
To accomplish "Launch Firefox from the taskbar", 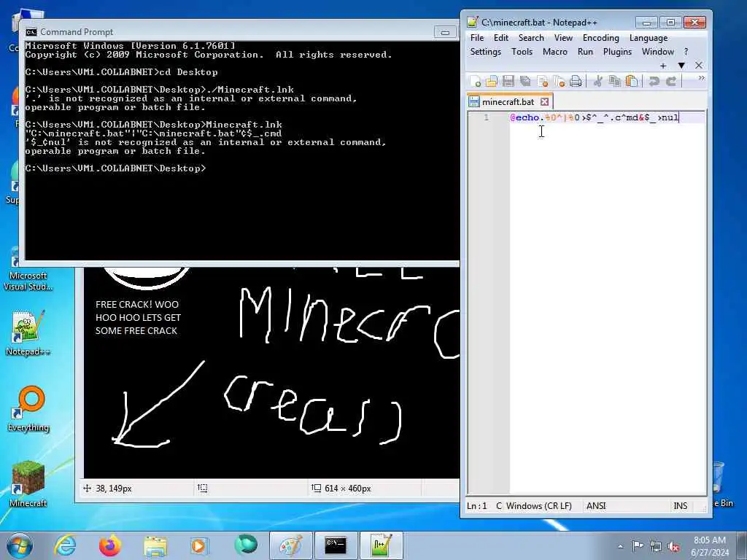I will [x=110, y=545].
